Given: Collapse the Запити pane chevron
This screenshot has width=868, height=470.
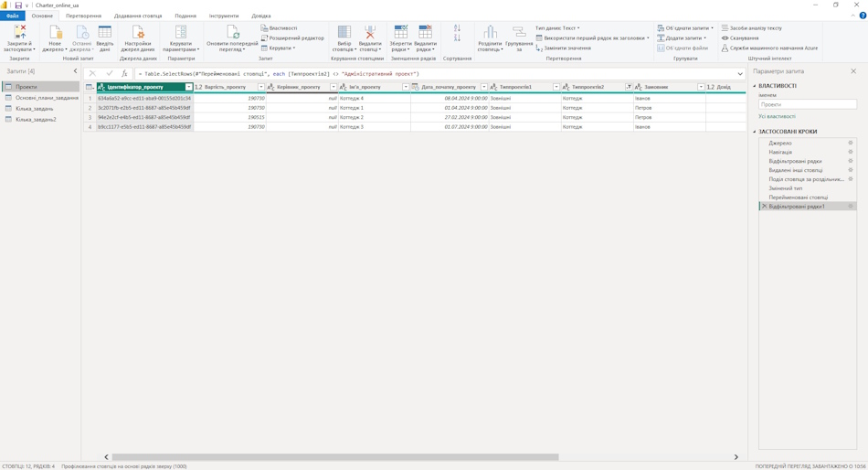Looking at the screenshot, I should pyautogui.click(x=75, y=71).
